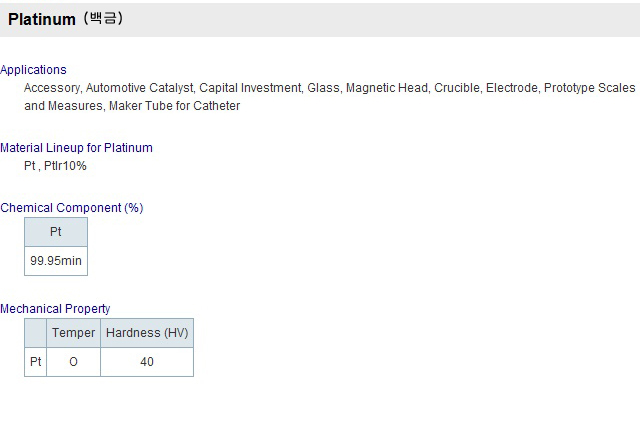Click the PtIr10% material text
The height and width of the screenshot is (425, 640).
pyautogui.click(x=65, y=166)
